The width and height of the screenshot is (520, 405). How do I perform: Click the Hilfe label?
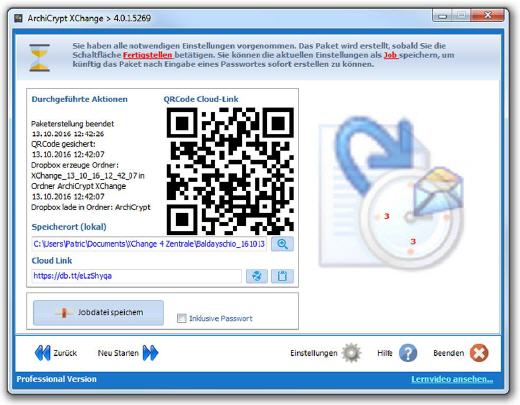pyautogui.click(x=385, y=353)
